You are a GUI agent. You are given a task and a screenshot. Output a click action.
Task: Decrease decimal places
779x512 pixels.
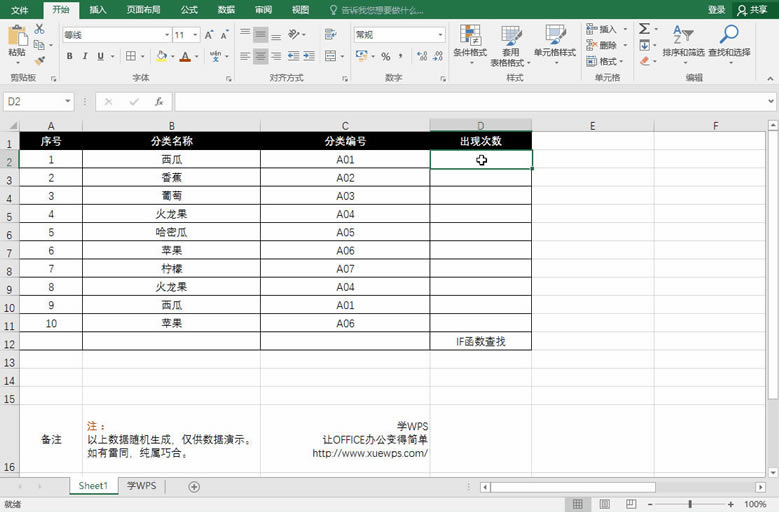click(x=438, y=56)
